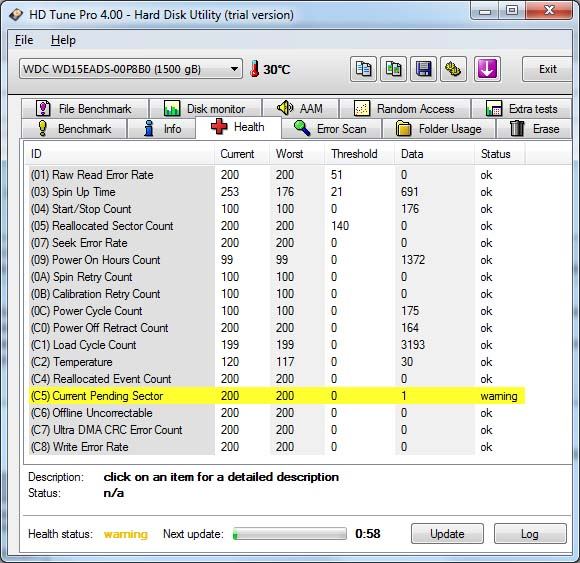Select the (C2) Temperature row
This screenshot has height=563, width=580.
click(277, 362)
